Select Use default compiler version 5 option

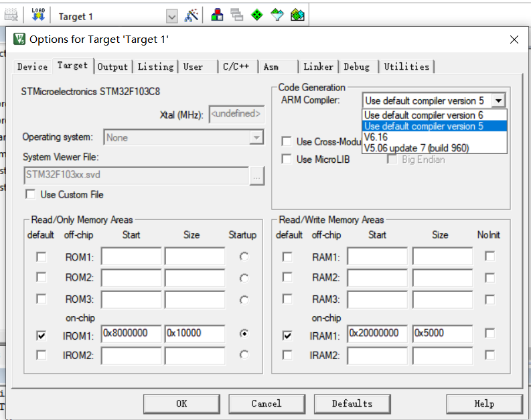(x=435, y=127)
